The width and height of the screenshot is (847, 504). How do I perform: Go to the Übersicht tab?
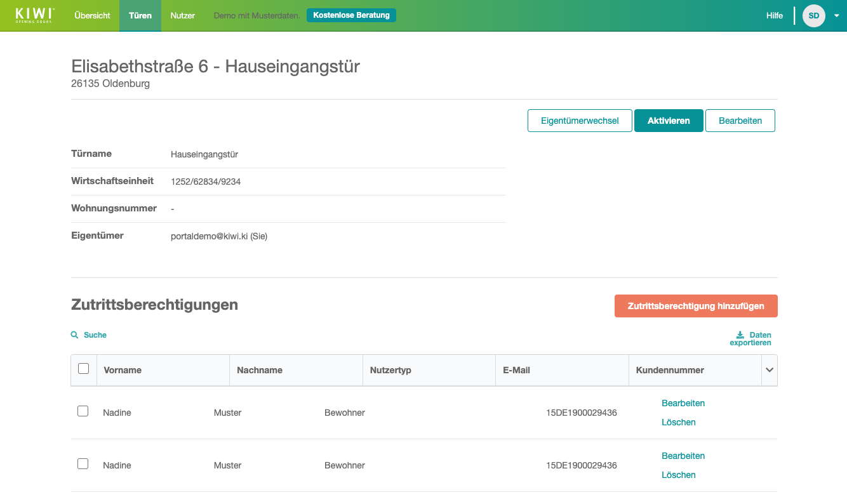pos(92,16)
